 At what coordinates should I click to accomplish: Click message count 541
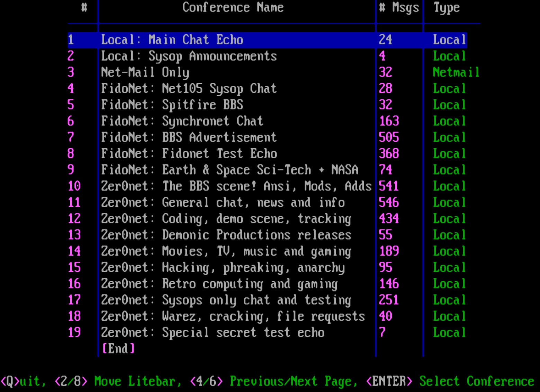click(x=389, y=186)
